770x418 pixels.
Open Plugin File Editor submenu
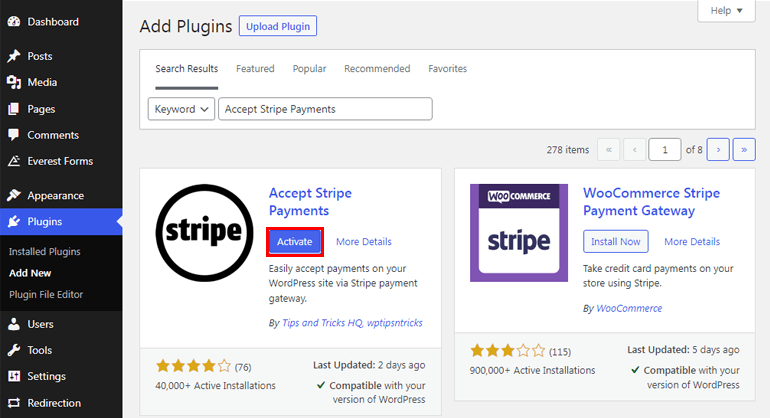click(46, 295)
